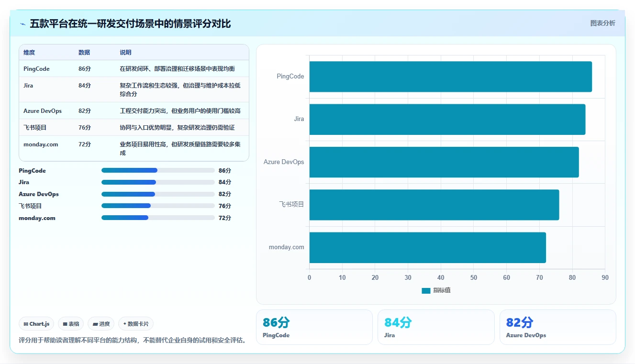
Task: Click the 指标值 legend label
Action: point(442,290)
